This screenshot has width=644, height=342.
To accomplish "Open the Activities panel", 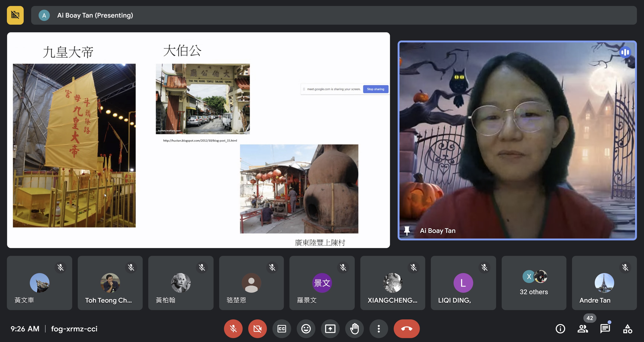I will 628,329.
